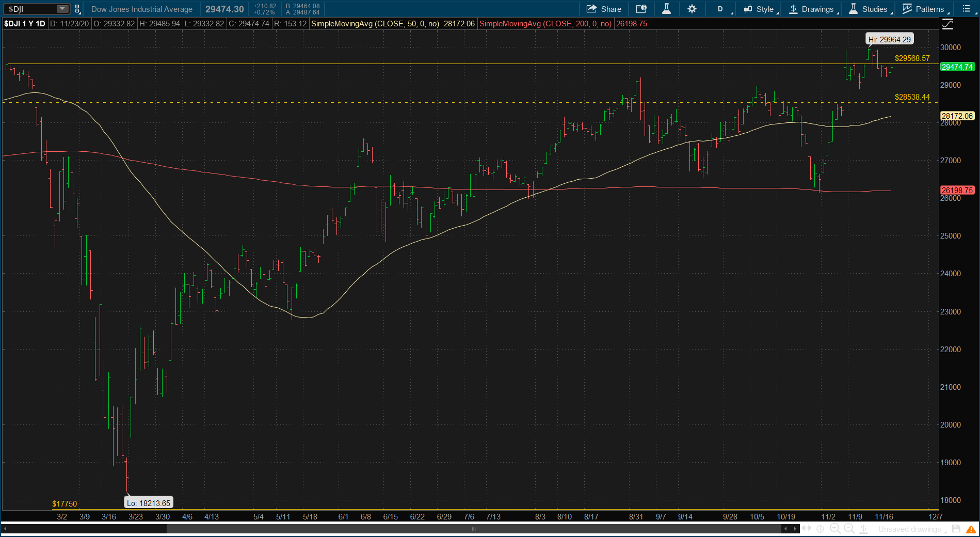980x537 pixels.
Task: Click the Share button
Action: (x=604, y=9)
